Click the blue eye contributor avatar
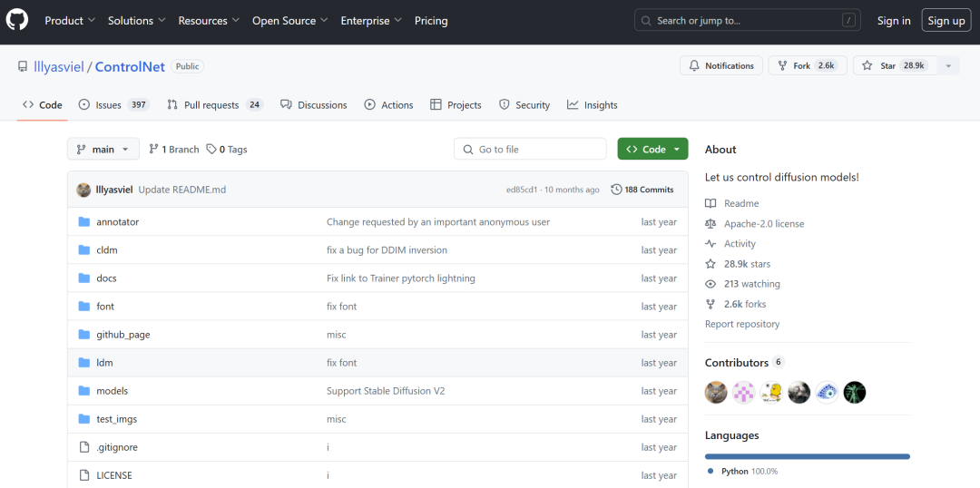Image resolution: width=980 pixels, height=488 pixels. [x=827, y=393]
